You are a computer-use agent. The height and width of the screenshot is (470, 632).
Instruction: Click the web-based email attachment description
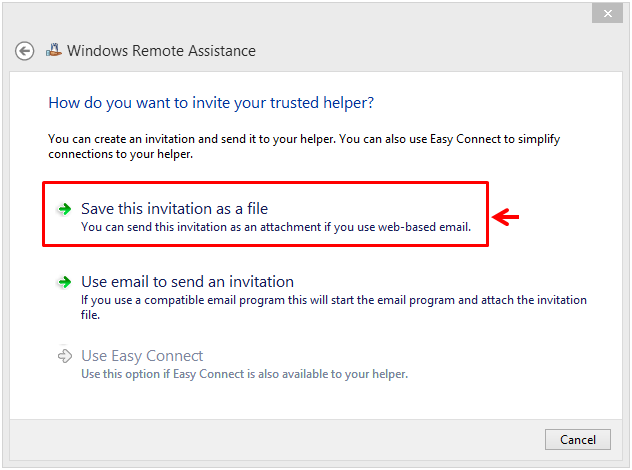[276, 227]
